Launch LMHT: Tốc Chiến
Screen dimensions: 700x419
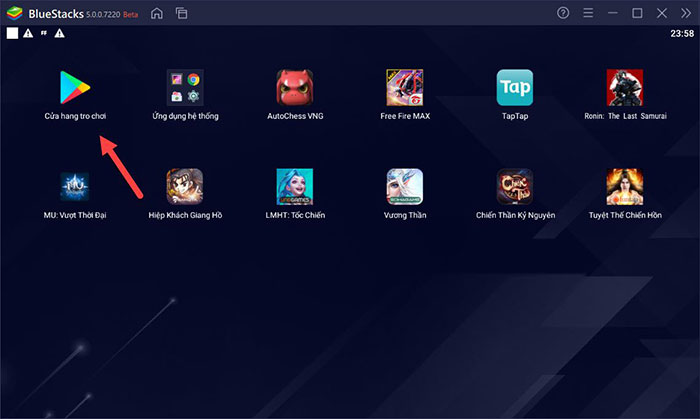tap(295, 186)
